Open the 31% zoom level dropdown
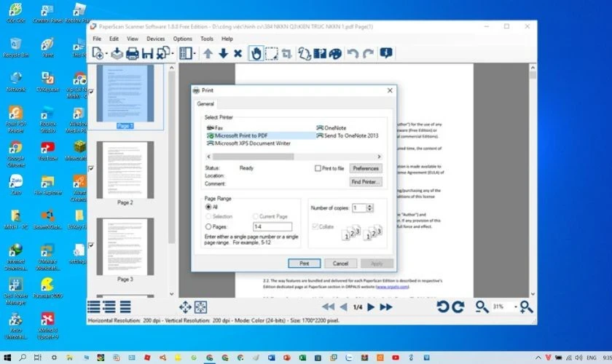This screenshot has height=364, width=612. coord(515,307)
